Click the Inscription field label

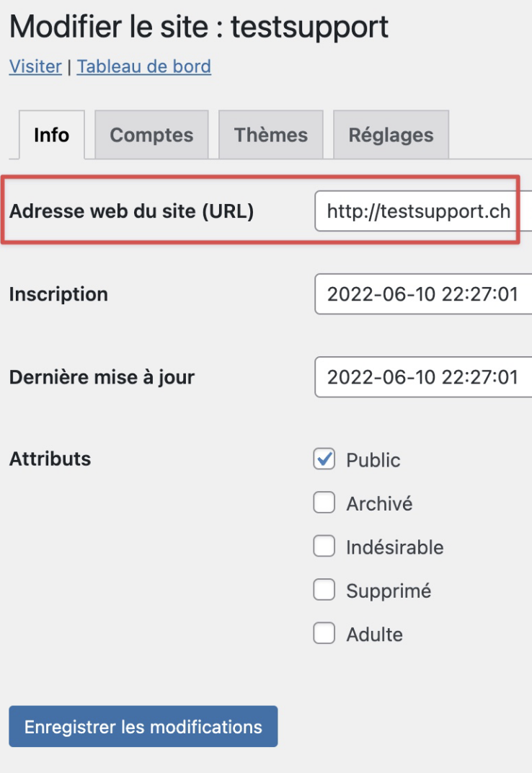[x=58, y=294]
